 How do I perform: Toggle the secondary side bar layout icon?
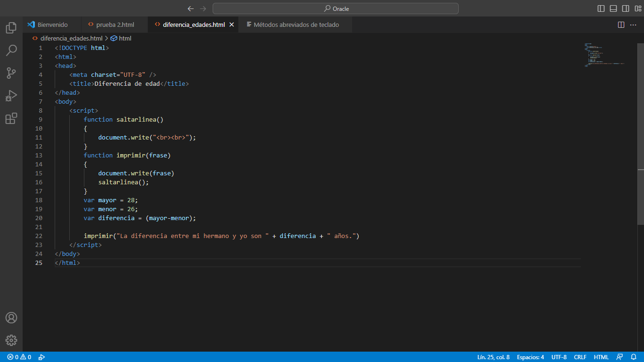click(626, 8)
